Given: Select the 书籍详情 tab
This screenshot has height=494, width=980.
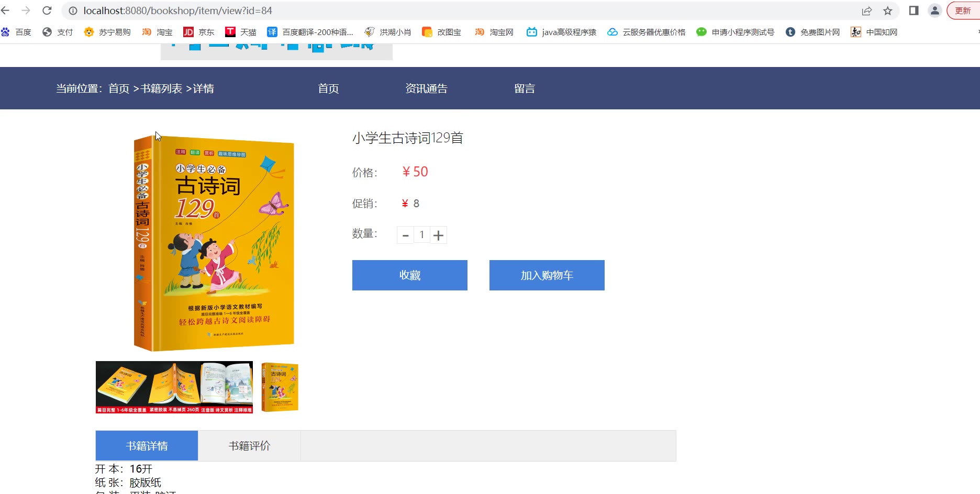Looking at the screenshot, I should (147, 446).
